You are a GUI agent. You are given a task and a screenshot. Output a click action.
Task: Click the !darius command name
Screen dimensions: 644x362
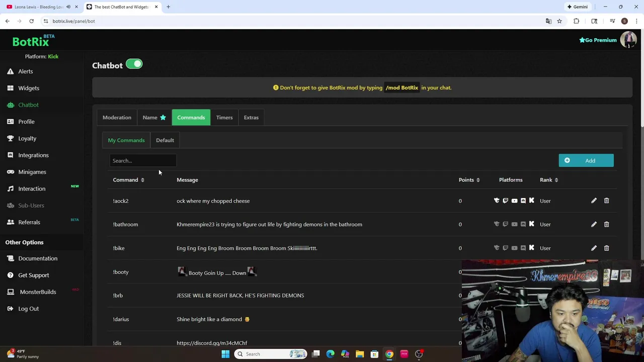(121, 319)
